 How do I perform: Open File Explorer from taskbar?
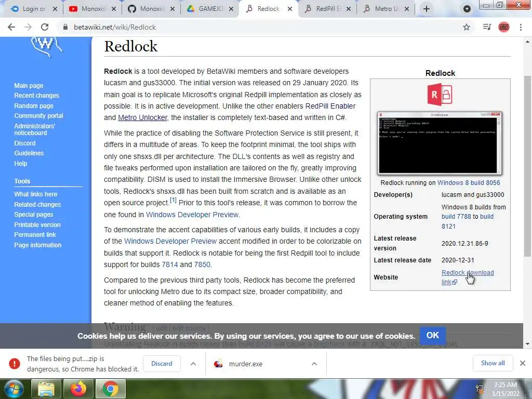(x=46, y=389)
